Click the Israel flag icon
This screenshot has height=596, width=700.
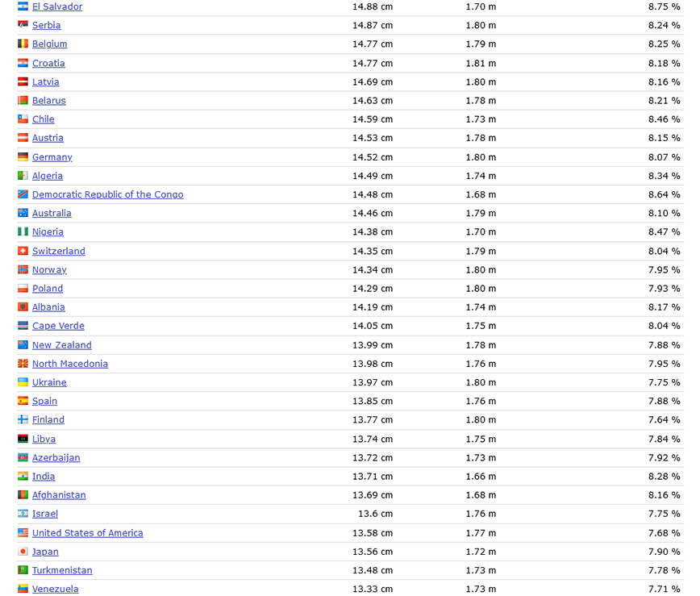[x=23, y=514]
